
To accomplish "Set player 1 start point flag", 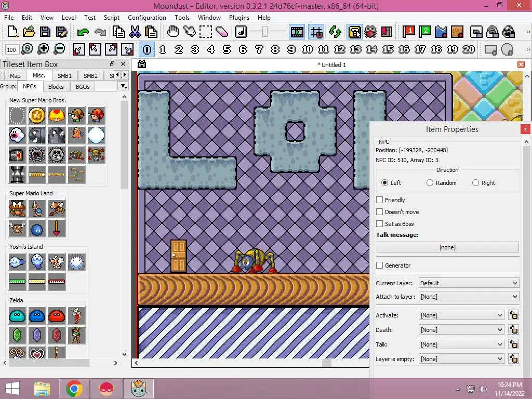I will [408, 32].
